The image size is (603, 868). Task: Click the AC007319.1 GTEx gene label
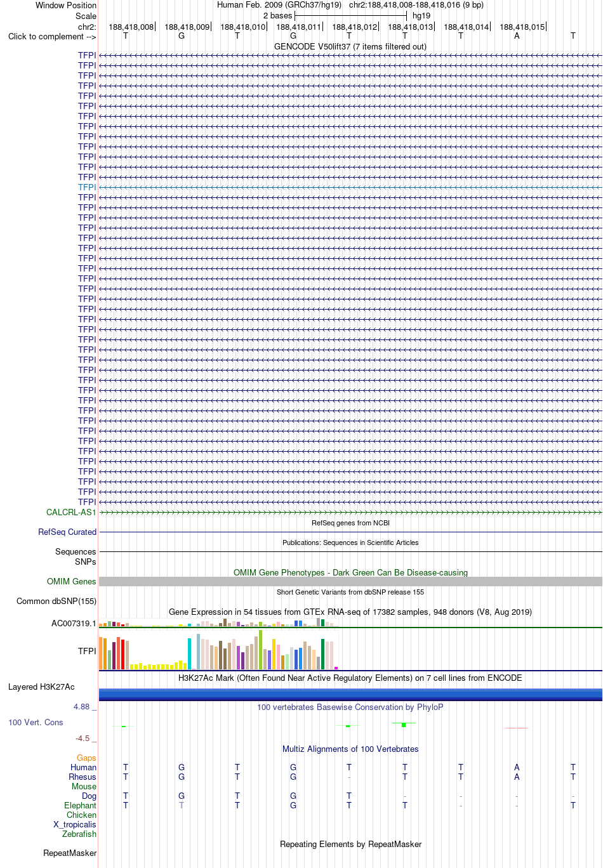pos(74,623)
